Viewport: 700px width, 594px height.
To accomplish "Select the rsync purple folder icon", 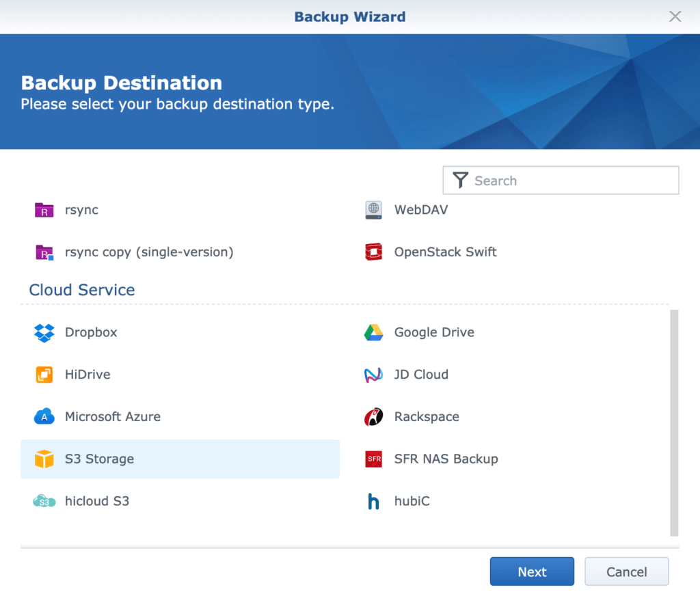I will [x=44, y=210].
